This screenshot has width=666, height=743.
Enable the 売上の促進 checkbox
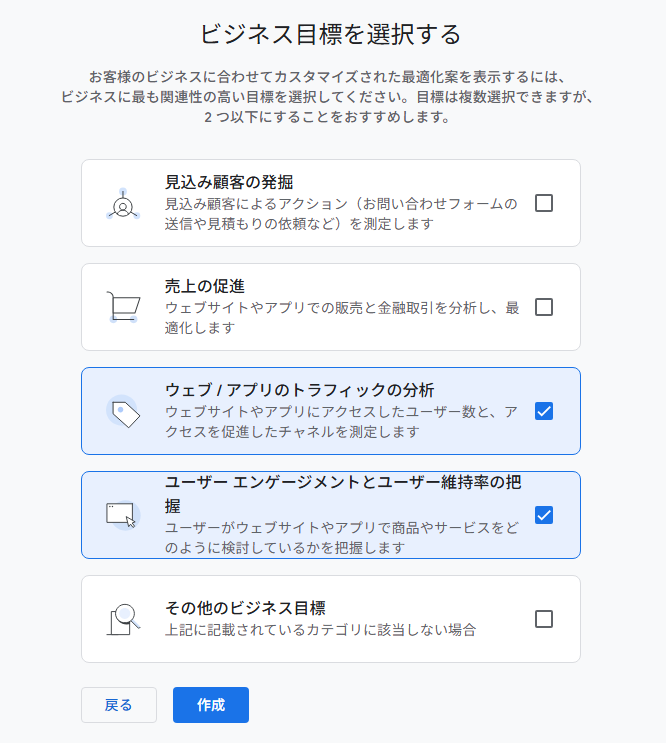coord(544,307)
